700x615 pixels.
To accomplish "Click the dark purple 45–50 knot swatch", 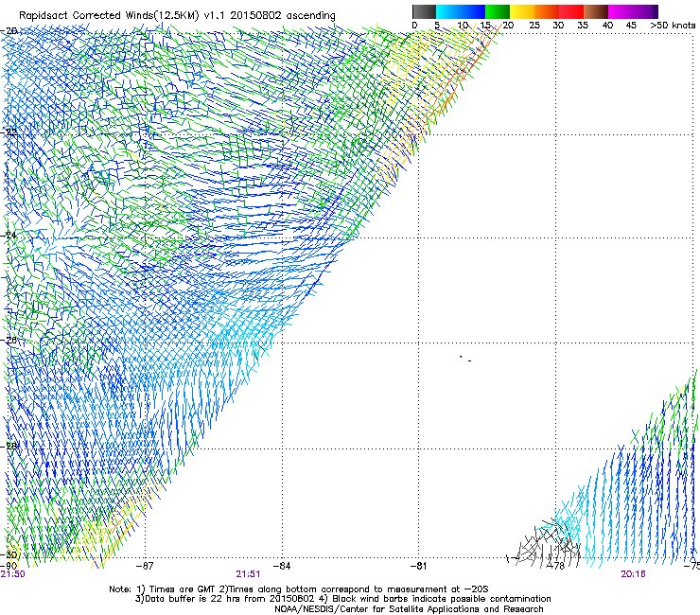I will 645,11.
